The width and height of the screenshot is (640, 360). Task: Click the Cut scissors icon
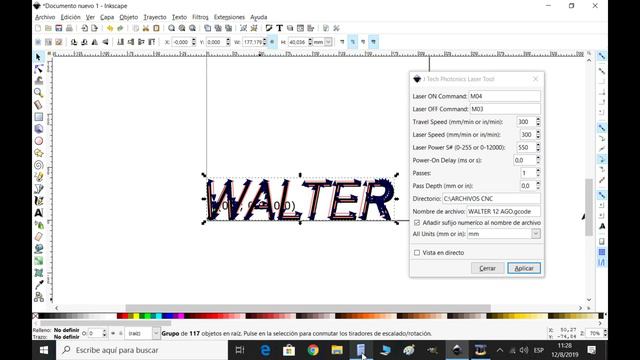coord(146,28)
